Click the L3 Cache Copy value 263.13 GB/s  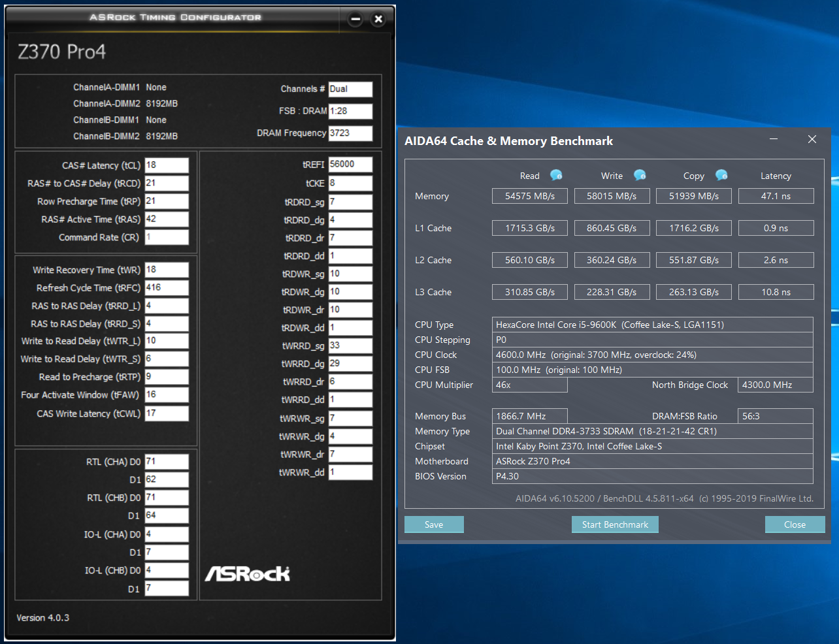(694, 292)
